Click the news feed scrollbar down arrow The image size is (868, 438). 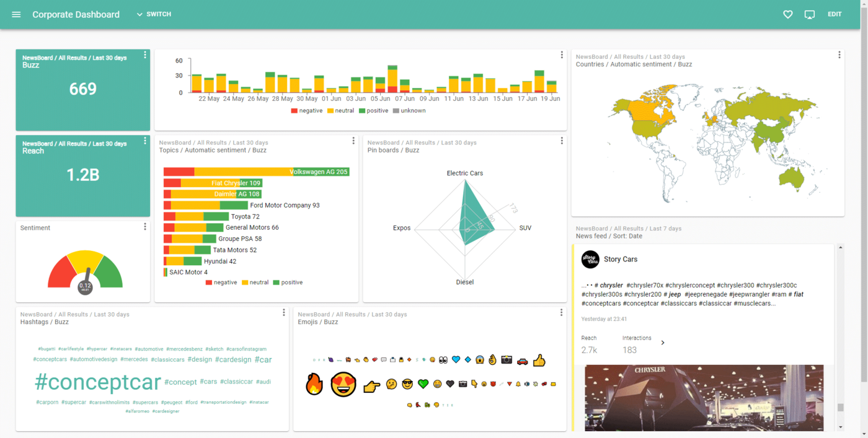pyautogui.click(x=841, y=427)
